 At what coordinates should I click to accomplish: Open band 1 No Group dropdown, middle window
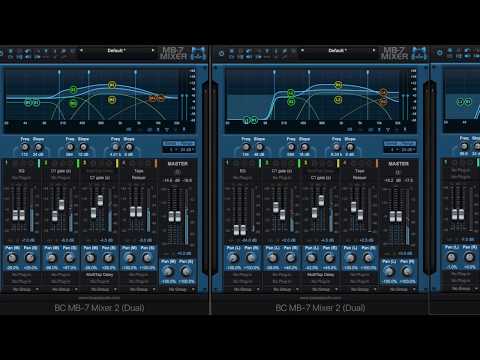pyautogui.click(x=243, y=289)
